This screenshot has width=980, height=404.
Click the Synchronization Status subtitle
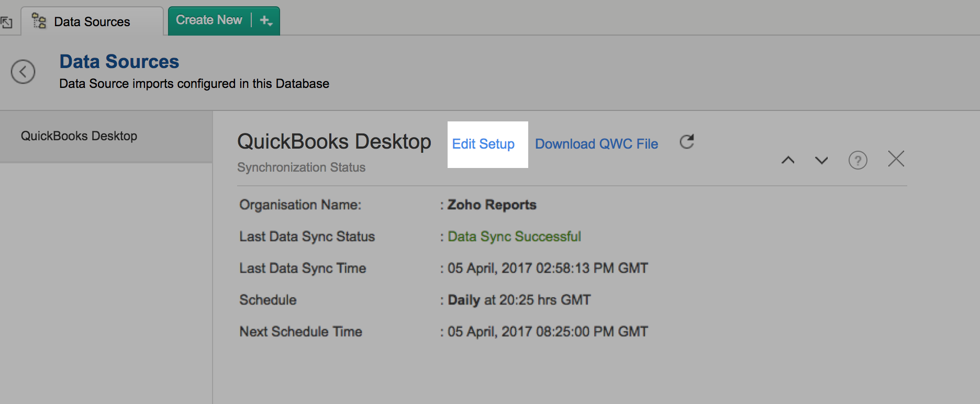(x=301, y=167)
